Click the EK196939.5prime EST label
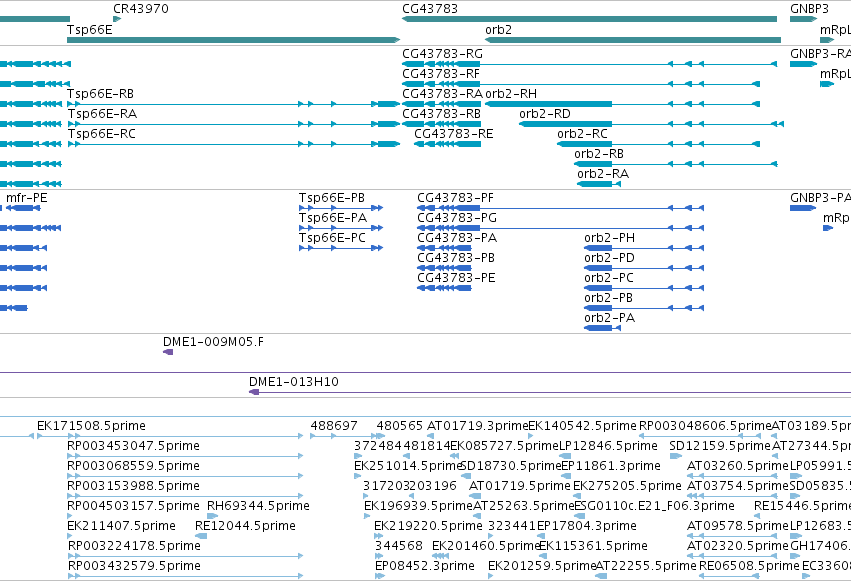Image resolution: width=851 pixels, height=581 pixels. [x=418, y=507]
